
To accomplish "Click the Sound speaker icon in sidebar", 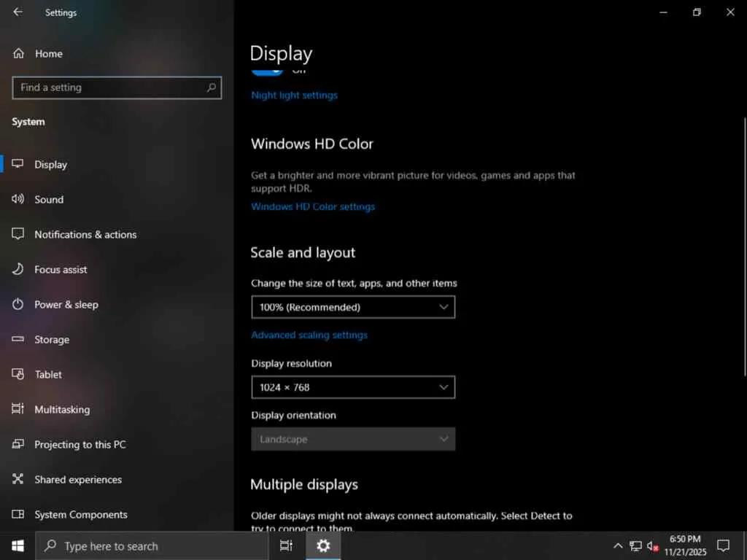I will point(18,199).
